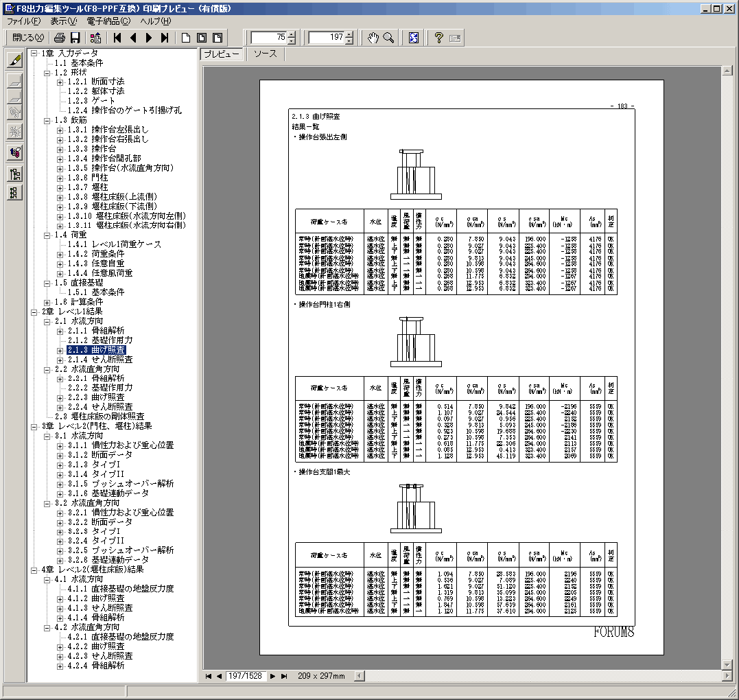
Task: Switch to the ソース tab
Action: 266,54
